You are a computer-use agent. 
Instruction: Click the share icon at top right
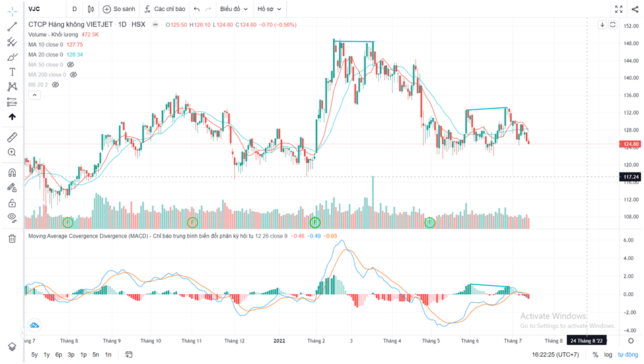634,9
